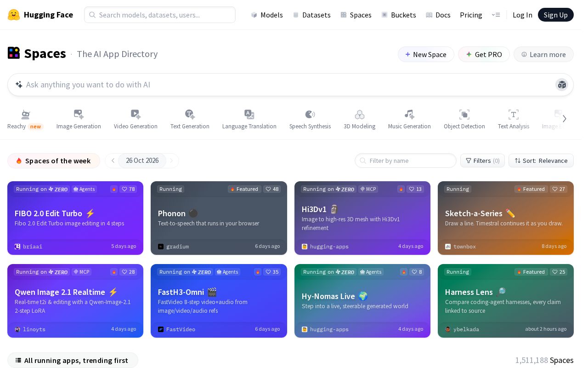Viewport: 588px width, 368px height.
Task: Open the Models nav item
Action: (266, 15)
